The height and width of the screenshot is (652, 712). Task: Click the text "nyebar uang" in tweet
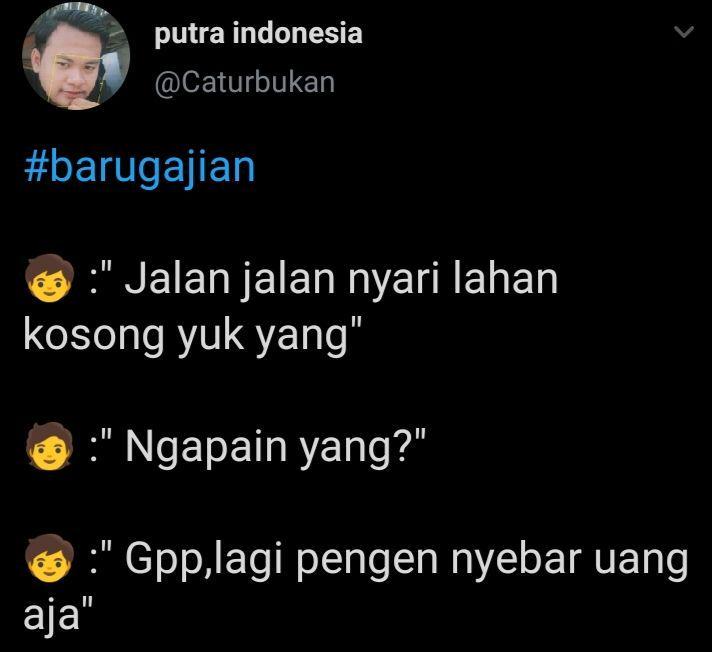coord(569,561)
